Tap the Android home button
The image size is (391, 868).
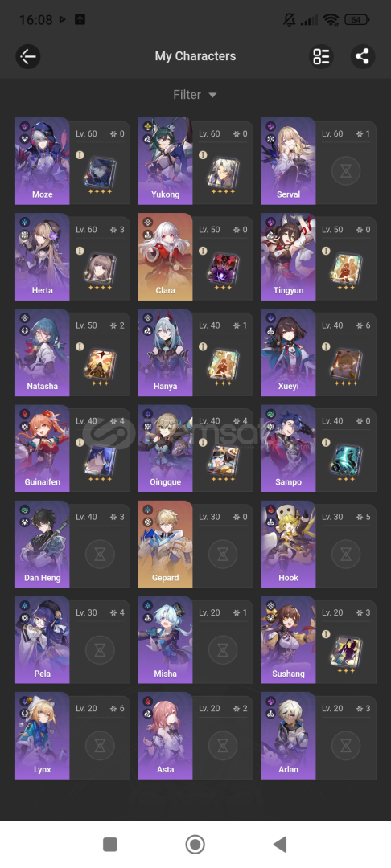[195, 845]
